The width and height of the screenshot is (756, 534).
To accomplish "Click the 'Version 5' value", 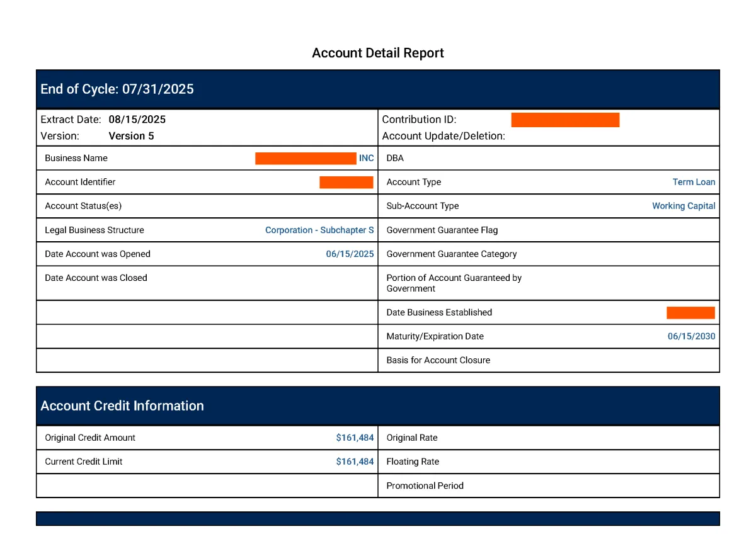I will [x=131, y=135].
